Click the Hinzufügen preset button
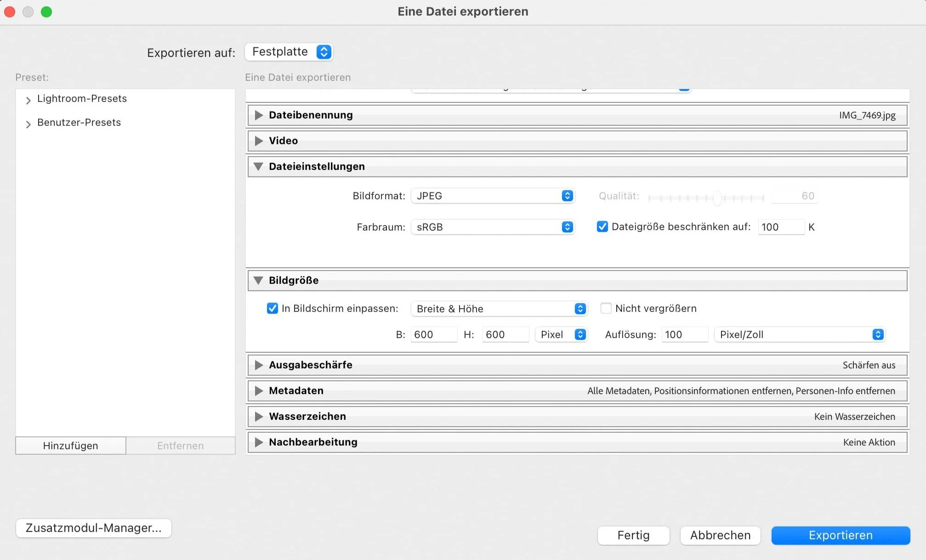This screenshot has width=926, height=560. click(x=71, y=446)
